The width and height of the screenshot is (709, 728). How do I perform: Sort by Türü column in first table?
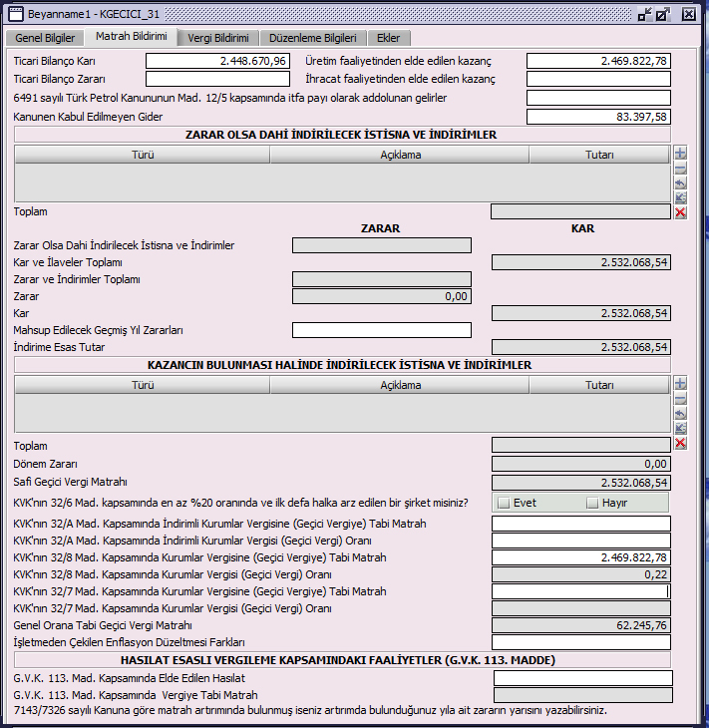pos(143,155)
